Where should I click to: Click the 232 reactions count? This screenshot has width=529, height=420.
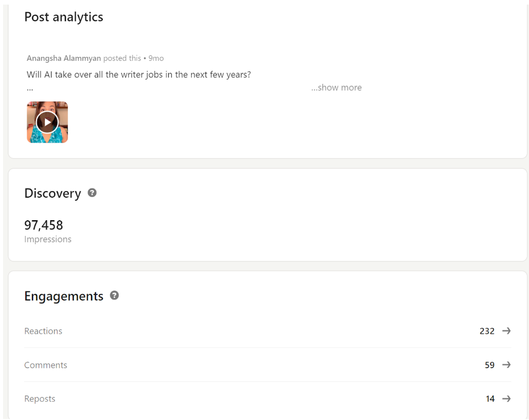487,331
